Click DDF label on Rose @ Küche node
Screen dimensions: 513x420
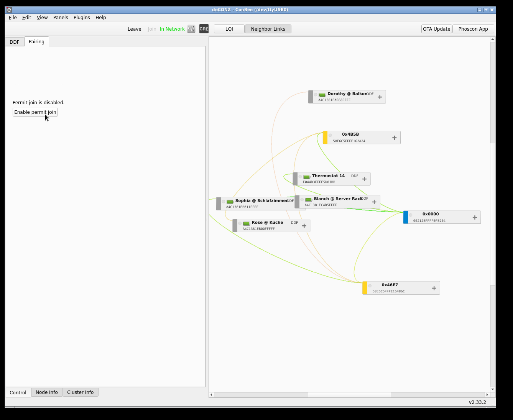pyautogui.click(x=294, y=223)
